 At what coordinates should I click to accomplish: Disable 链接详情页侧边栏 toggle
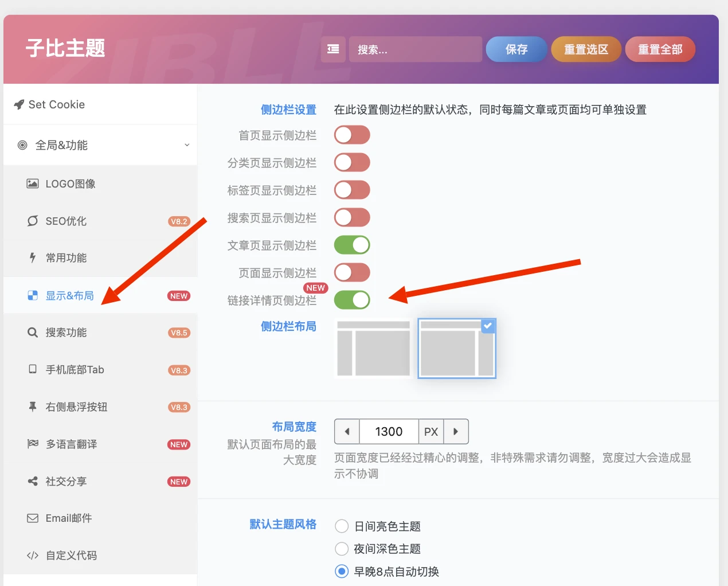[352, 300]
